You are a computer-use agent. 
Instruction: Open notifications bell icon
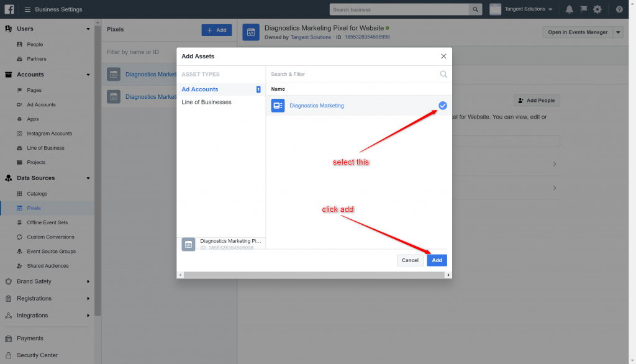click(x=570, y=9)
